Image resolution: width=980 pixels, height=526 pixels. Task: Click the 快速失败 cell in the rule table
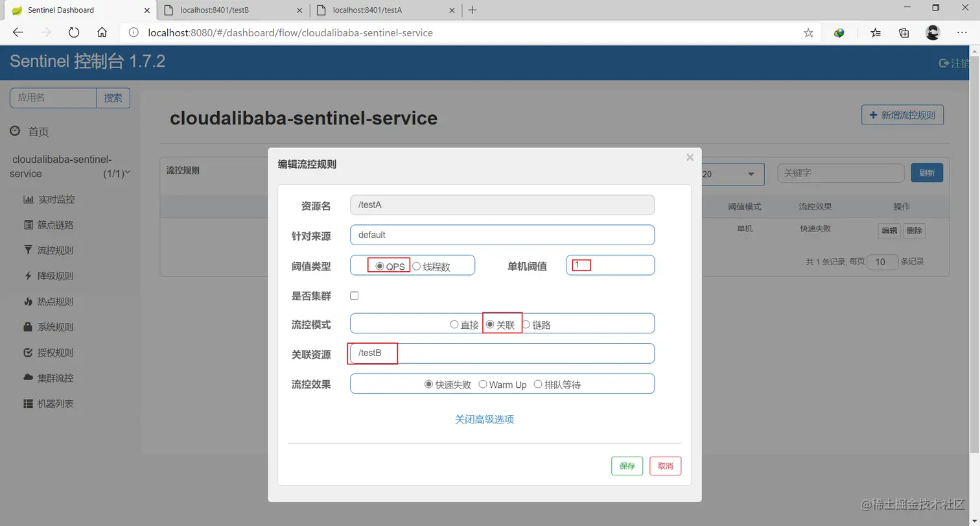pos(815,229)
